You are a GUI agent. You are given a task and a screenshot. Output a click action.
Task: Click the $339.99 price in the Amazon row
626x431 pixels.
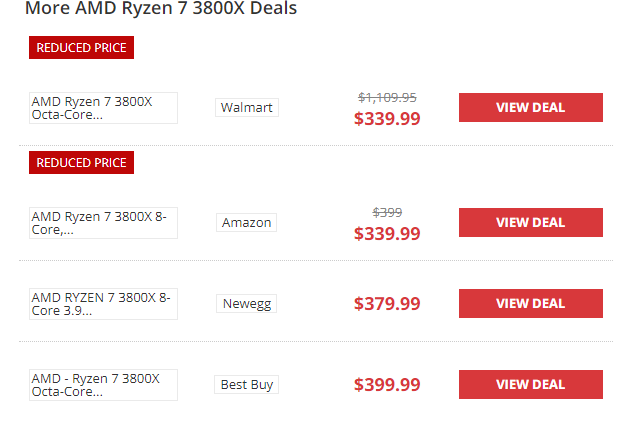pos(387,234)
